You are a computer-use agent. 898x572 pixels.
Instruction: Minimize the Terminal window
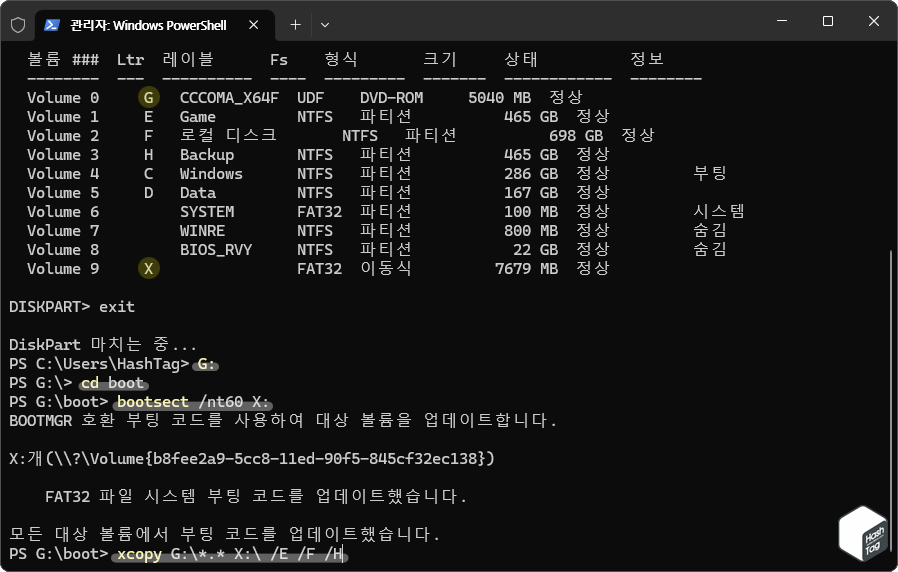click(782, 21)
